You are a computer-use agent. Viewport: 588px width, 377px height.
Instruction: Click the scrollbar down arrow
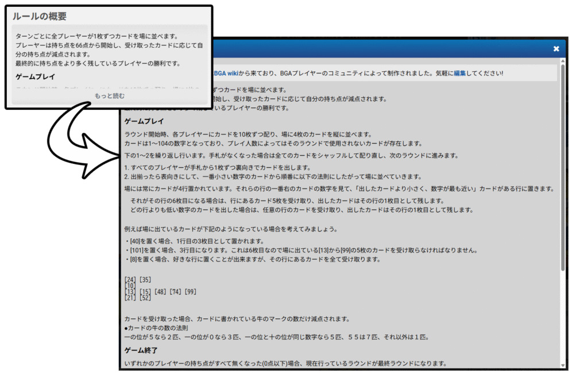tap(563, 364)
